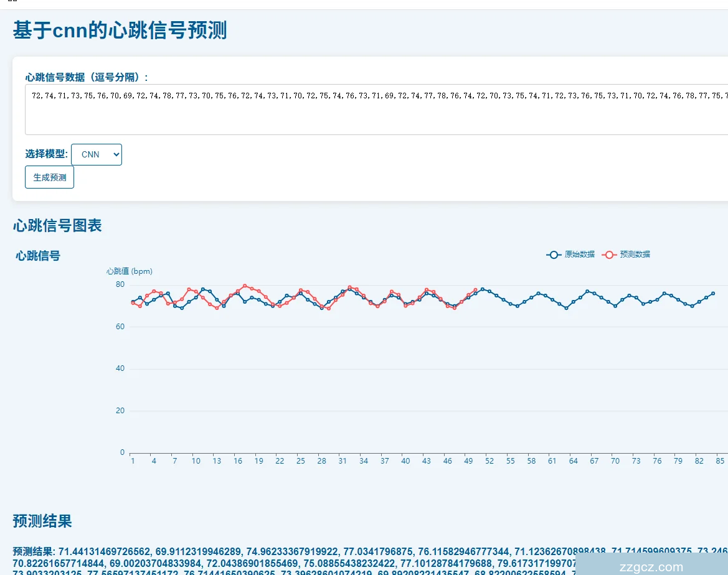Click the highest red predicted peak point

245,286
